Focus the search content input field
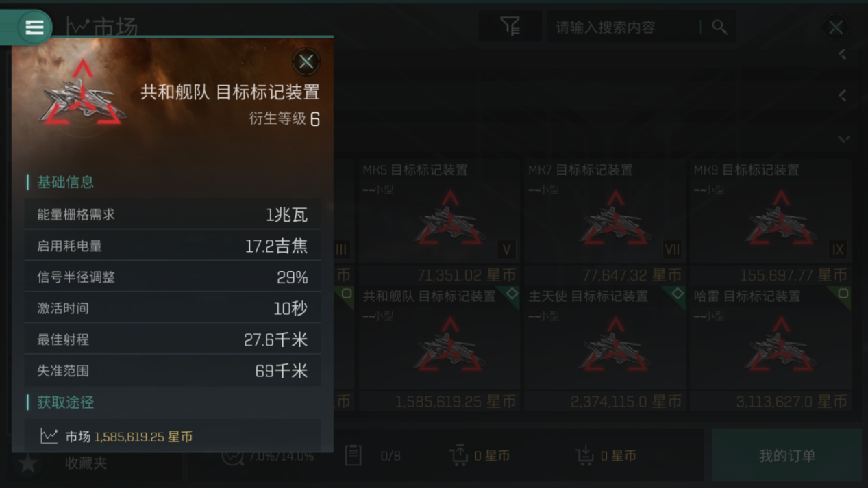Image resolution: width=868 pixels, height=488 pixels. [x=625, y=27]
